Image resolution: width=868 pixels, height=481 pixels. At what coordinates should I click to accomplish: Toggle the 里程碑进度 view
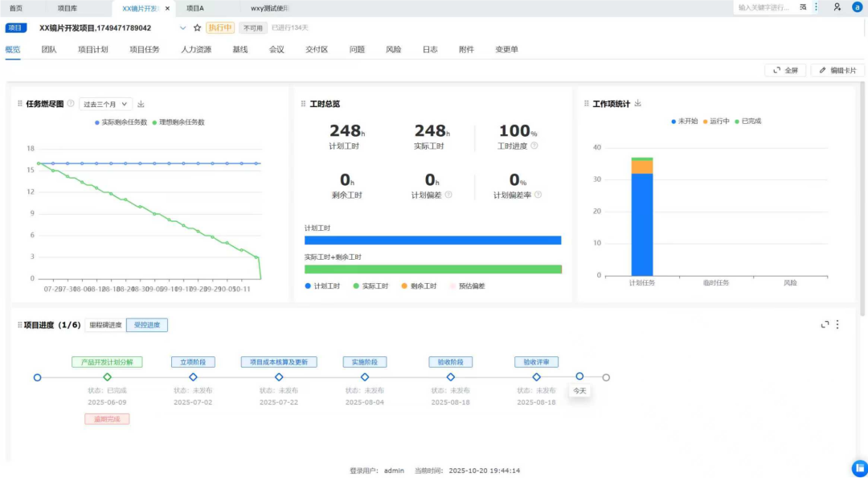tap(105, 325)
